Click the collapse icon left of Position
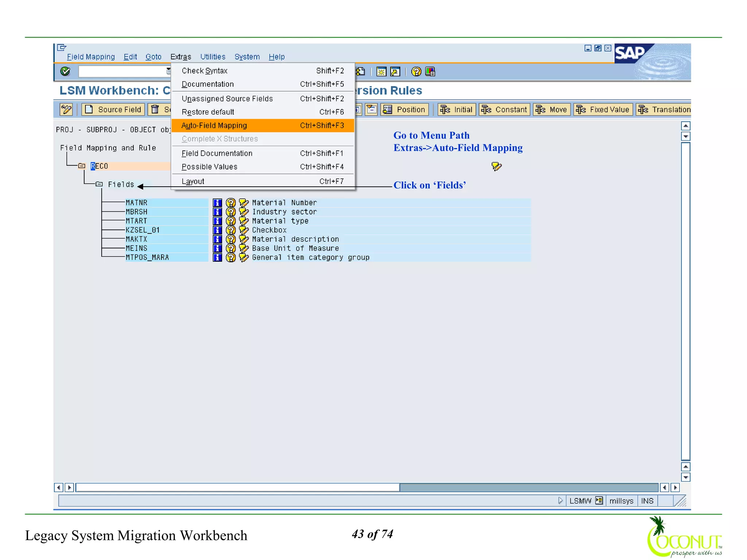This screenshot has height=560, width=747. click(x=371, y=109)
